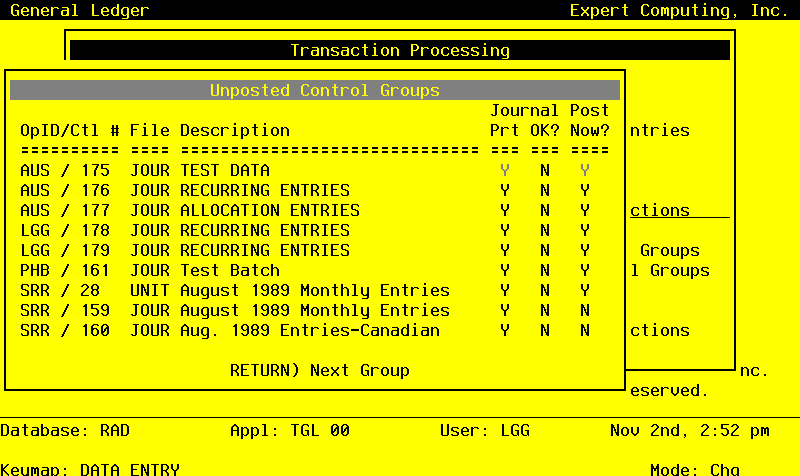
Task: Click the Mode: Chg indicator
Action: (x=695, y=469)
